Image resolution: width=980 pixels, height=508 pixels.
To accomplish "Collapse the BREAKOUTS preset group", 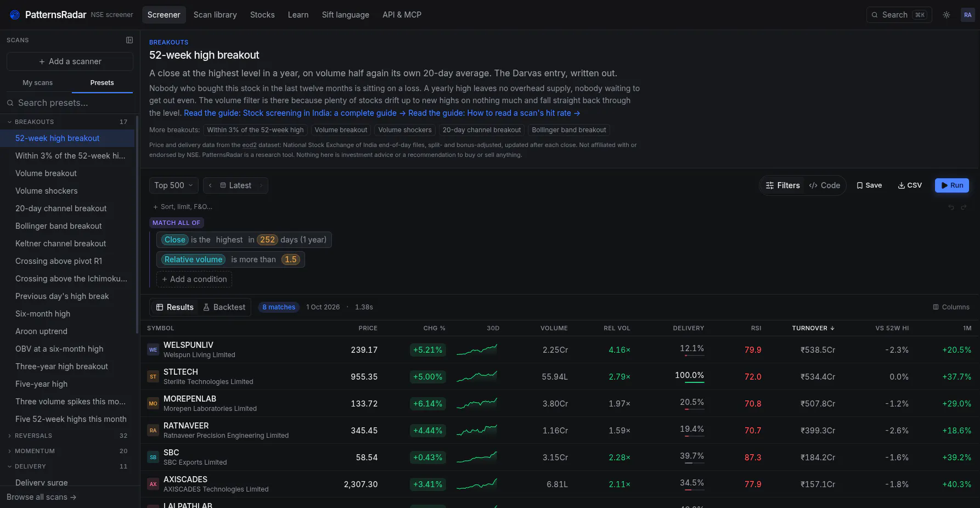I will coord(68,122).
